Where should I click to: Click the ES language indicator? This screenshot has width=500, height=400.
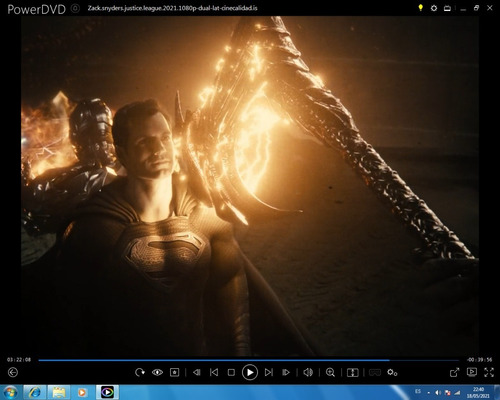pos(418,391)
